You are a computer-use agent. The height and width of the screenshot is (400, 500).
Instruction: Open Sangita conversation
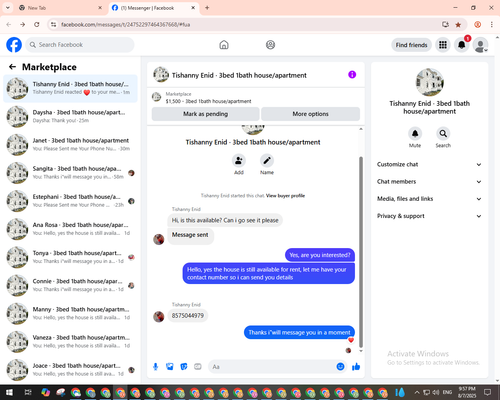(70, 173)
